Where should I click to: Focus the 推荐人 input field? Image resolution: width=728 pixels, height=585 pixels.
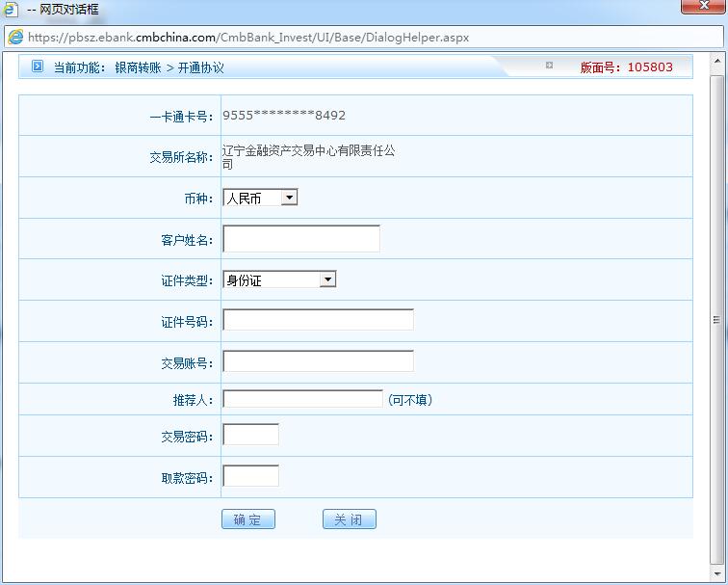click(303, 399)
